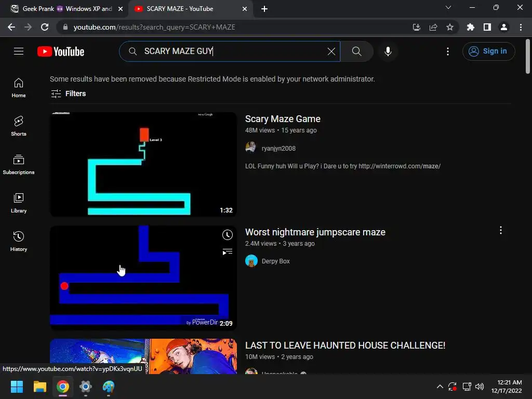Click the page vertical scrollbar
This screenshot has height=399, width=532.
click(528, 57)
